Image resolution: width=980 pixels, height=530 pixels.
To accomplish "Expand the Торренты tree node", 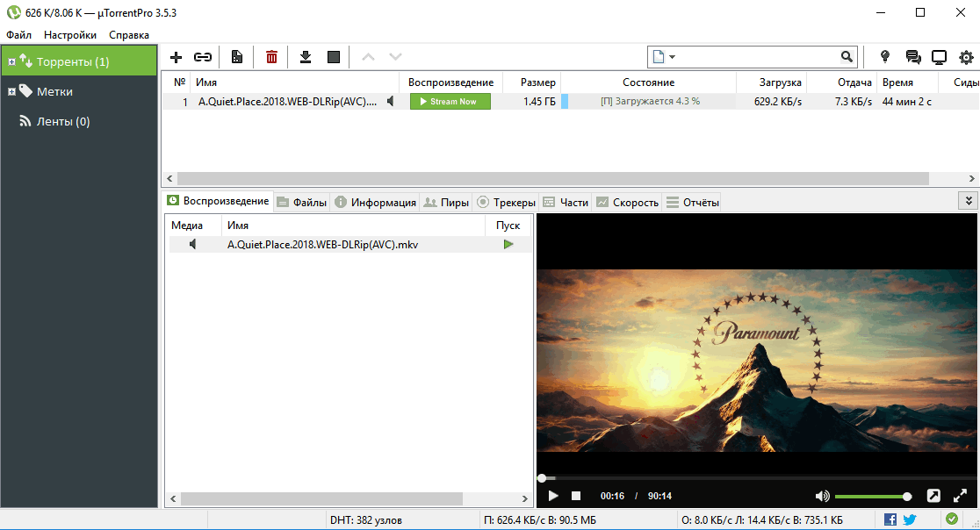I will point(11,61).
